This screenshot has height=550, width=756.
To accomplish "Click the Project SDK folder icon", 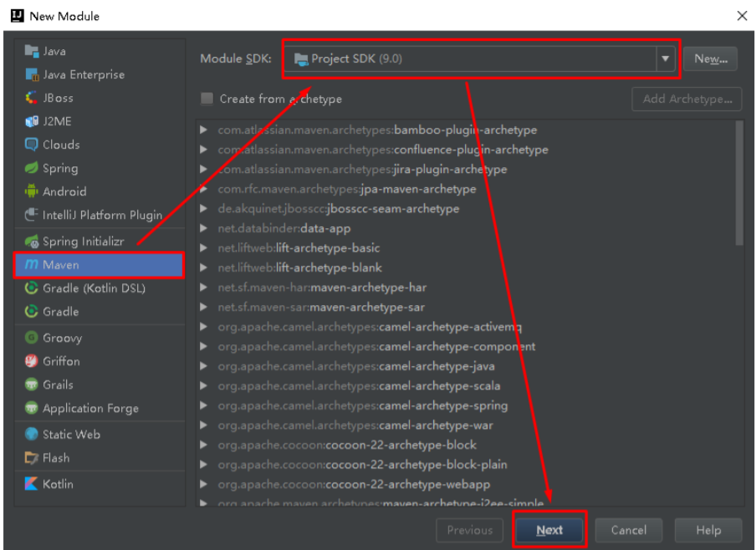I will 301,59.
